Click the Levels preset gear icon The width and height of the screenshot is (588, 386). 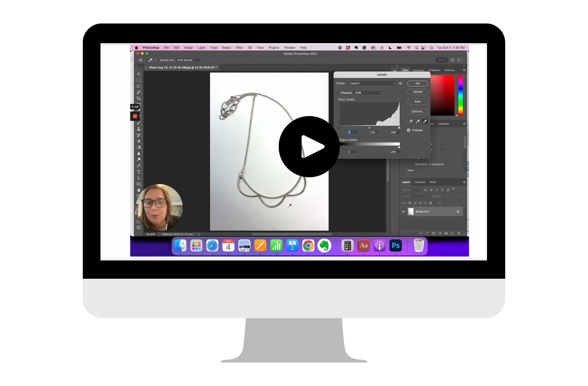(401, 83)
